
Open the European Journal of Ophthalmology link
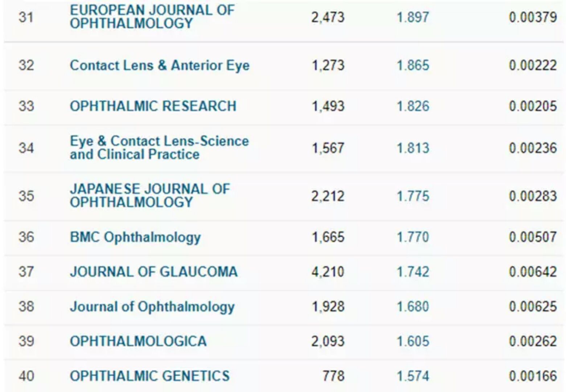pos(152,17)
